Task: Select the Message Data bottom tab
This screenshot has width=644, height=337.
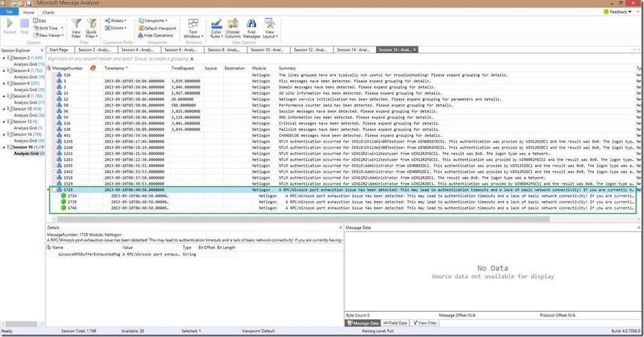Action: click(363, 323)
